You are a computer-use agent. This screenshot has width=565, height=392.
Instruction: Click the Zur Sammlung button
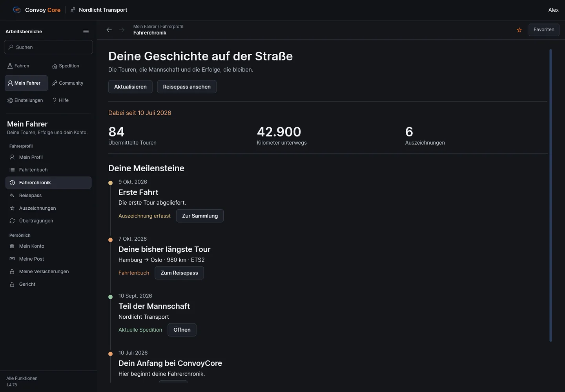point(200,216)
